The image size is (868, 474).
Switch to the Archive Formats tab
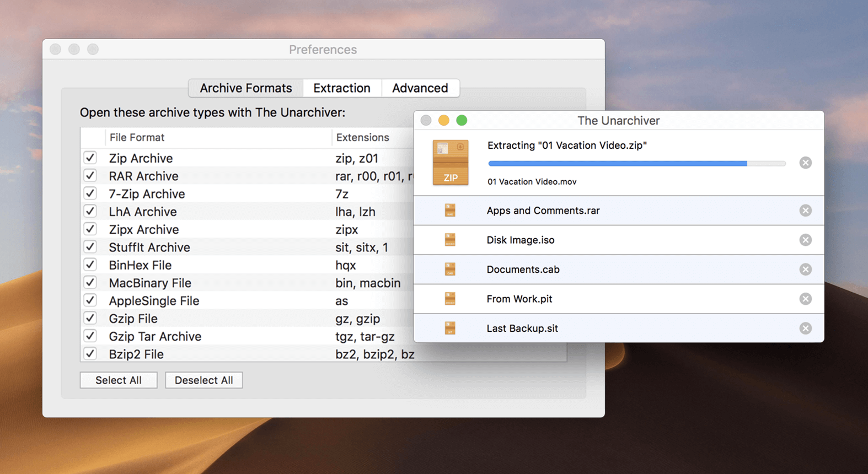click(246, 88)
